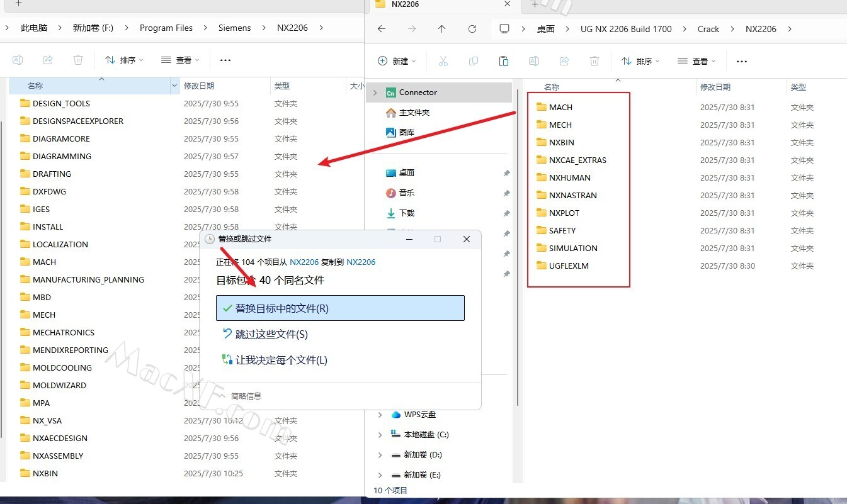Open the more options ellipsis in left window
847x504 pixels.
[x=225, y=60]
